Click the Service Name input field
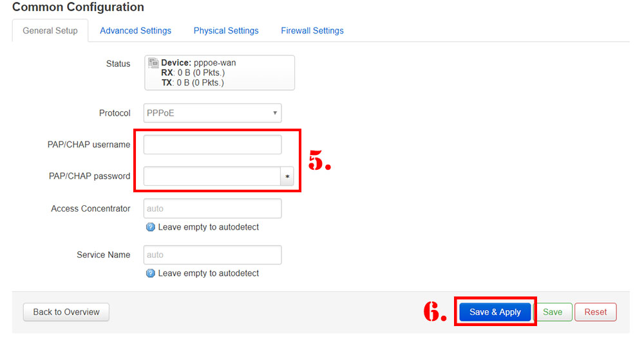This screenshot has width=644, height=337. click(x=213, y=255)
